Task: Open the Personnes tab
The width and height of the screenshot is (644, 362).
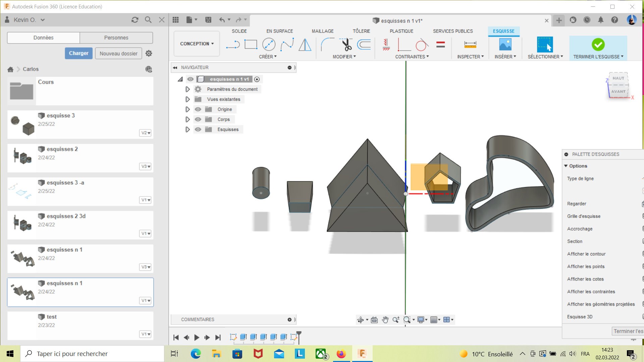Action: pos(116,38)
